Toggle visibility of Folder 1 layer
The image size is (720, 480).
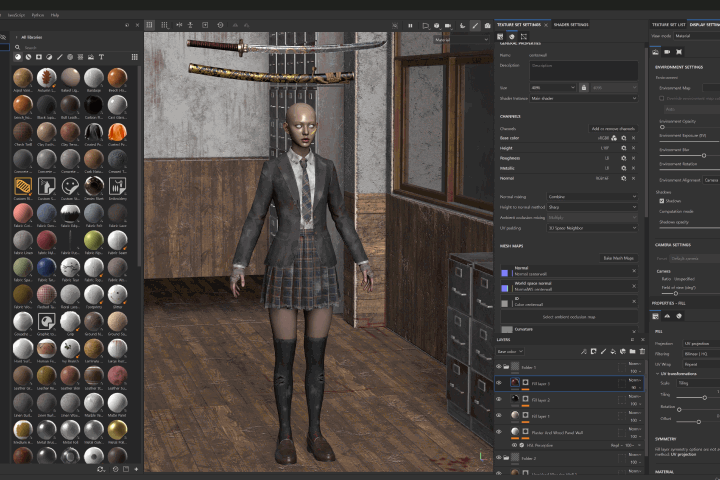coord(499,367)
